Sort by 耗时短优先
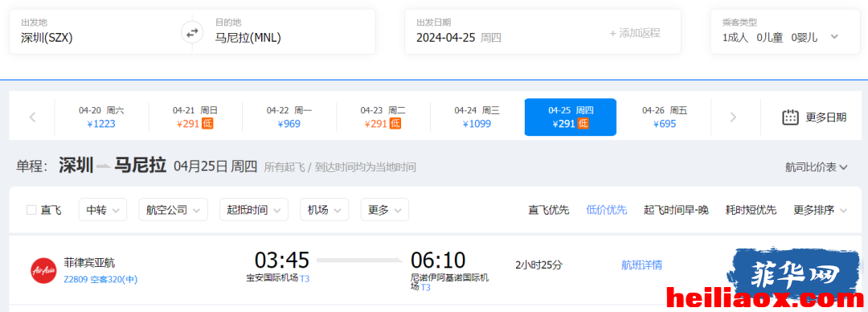Image resolution: width=868 pixels, height=312 pixels. click(x=751, y=210)
